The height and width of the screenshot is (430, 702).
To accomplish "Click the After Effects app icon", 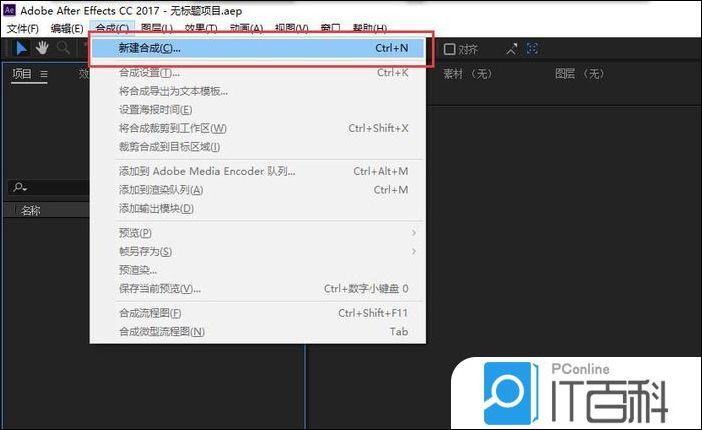I will pos(9,10).
